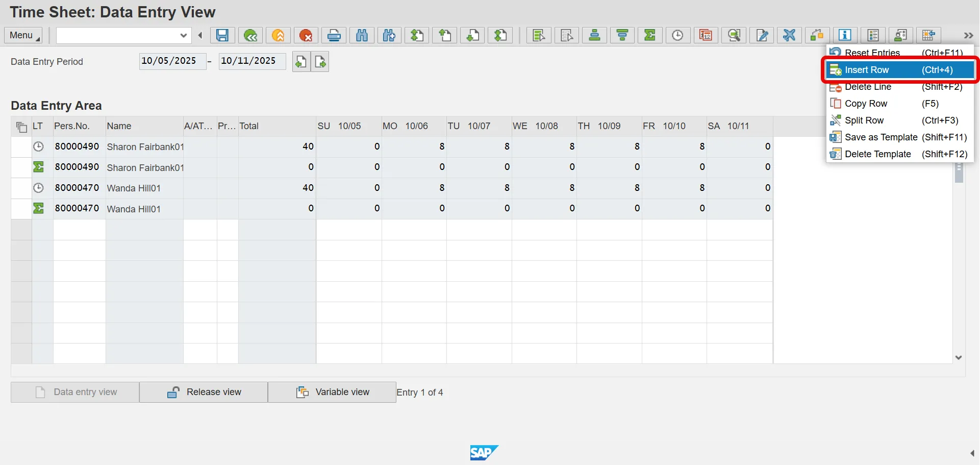Viewport: 980px width, 465px height.
Task: Go to next data entry period
Action: click(x=320, y=62)
